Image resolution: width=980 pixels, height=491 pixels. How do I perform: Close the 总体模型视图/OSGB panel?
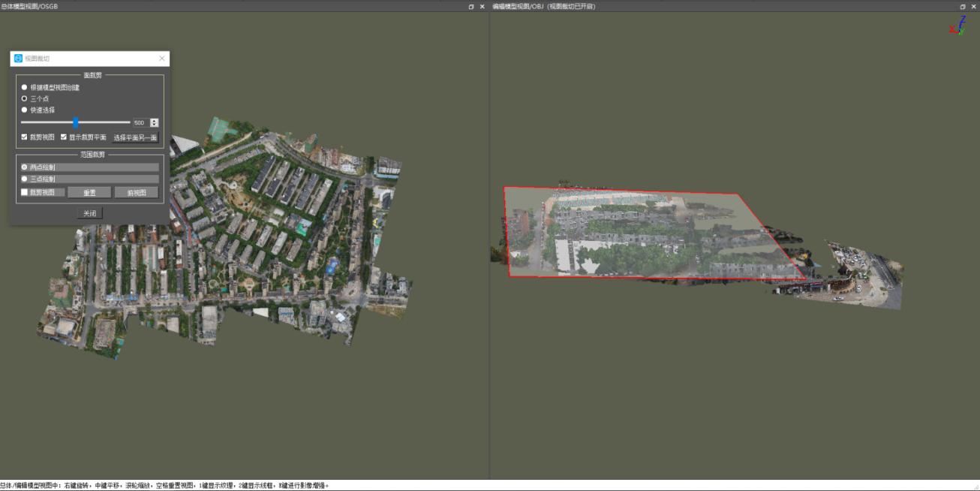[482, 6]
